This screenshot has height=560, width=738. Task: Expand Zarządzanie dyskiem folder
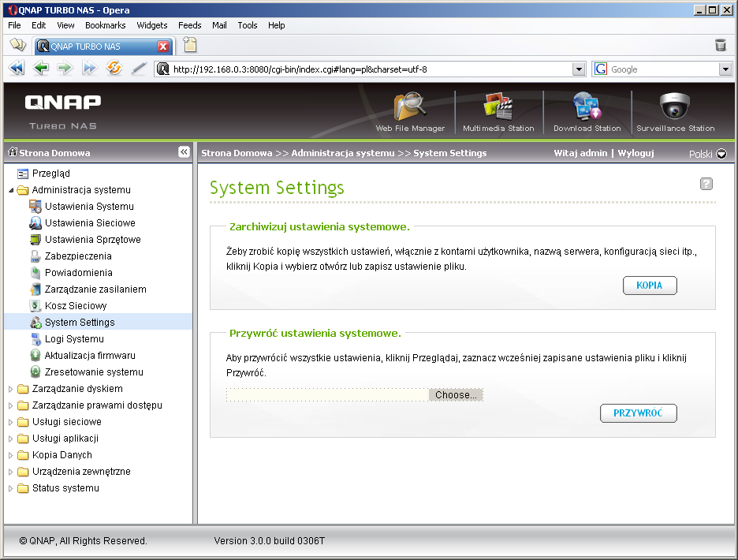(10, 389)
